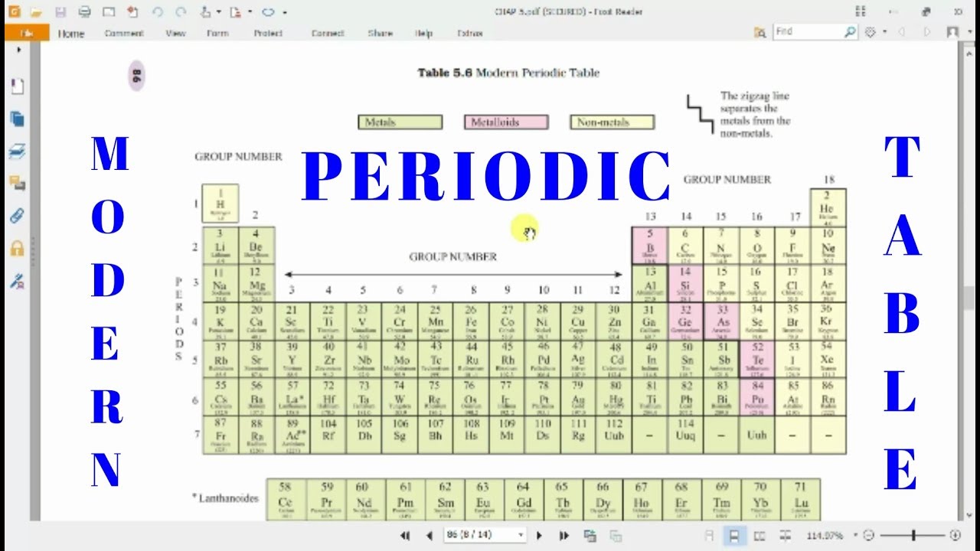980x551 pixels.
Task: Switch to the Comment tab
Action: (x=124, y=34)
